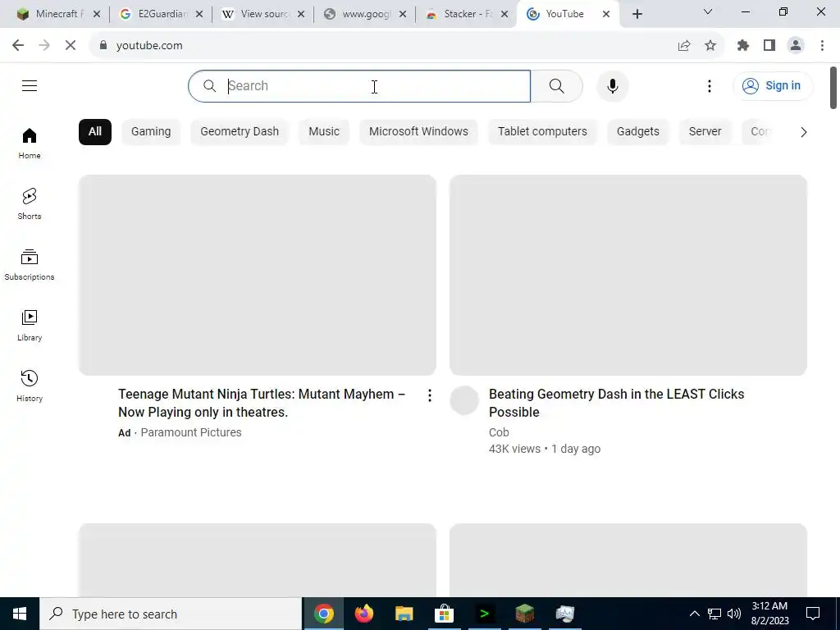This screenshot has height=630, width=840.
Task: Select the Microsoft Windows chip
Action: click(418, 132)
